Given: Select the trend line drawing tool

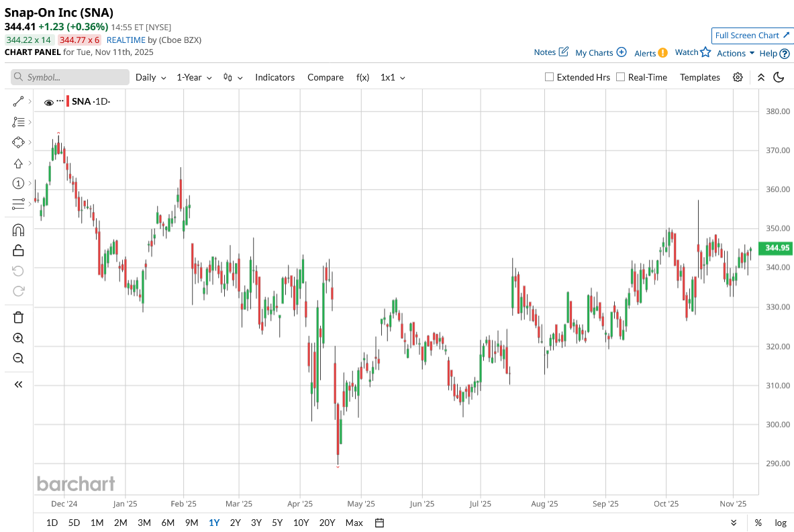Looking at the screenshot, I should tap(18, 102).
